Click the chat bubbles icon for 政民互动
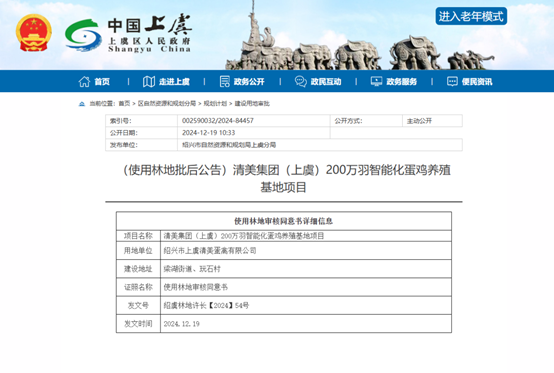The image size is (554, 373). click(301, 82)
